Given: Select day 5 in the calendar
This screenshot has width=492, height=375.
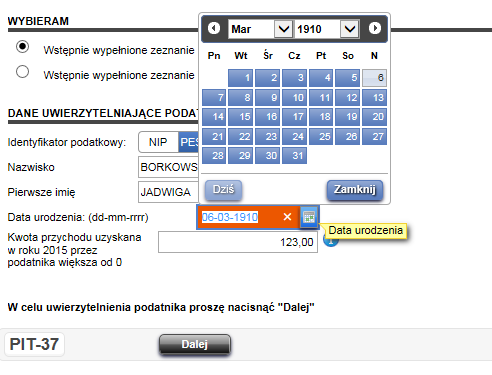Looking at the screenshot, I should tap(348, 78).
